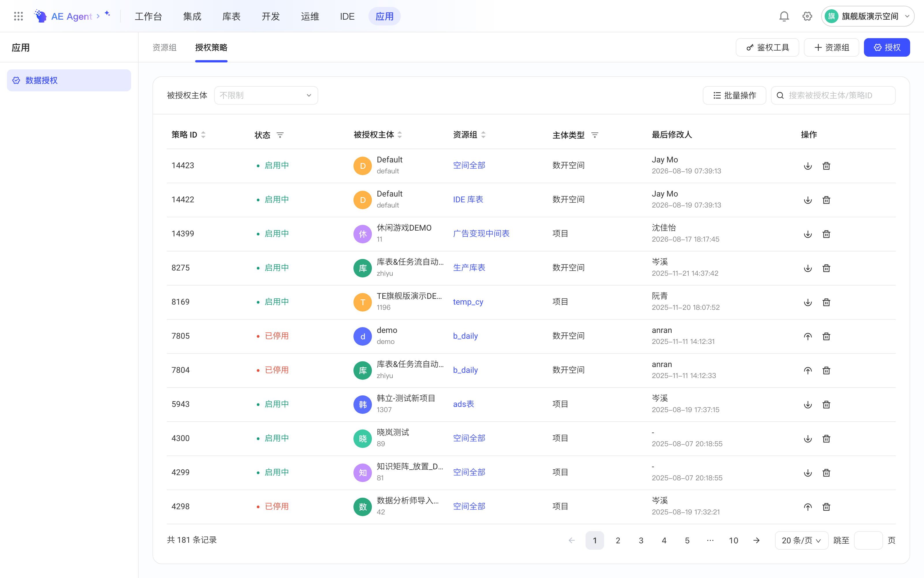The width and height of the screenshot is (924, 578).
Task: Open the app grid launcher icon
Action: [x=18, y=16]
